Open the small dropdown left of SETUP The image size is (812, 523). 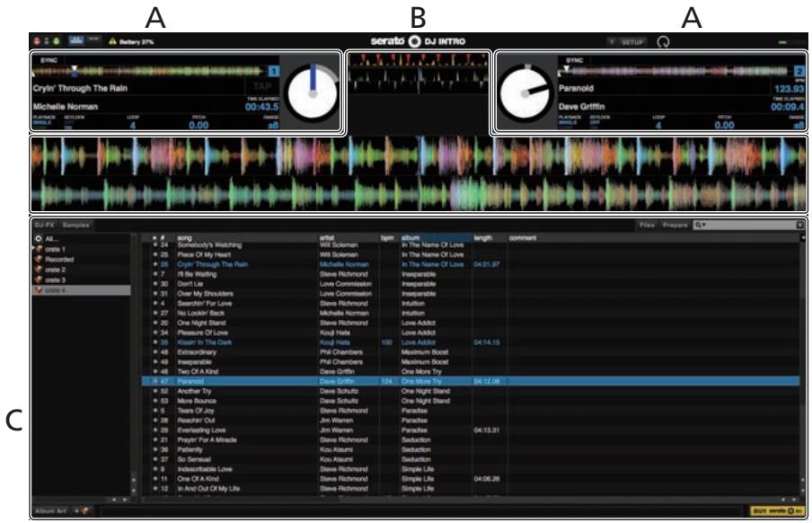coord(612,42)
